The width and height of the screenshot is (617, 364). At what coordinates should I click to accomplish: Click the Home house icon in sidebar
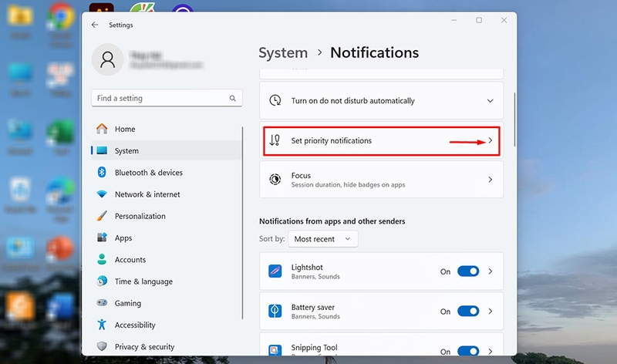click(x=102, y=129)
